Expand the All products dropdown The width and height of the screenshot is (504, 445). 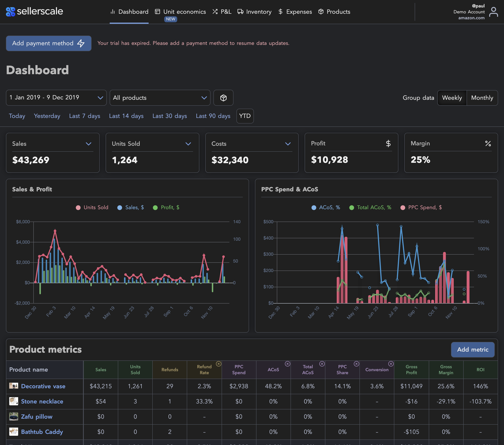click(160, 98)
